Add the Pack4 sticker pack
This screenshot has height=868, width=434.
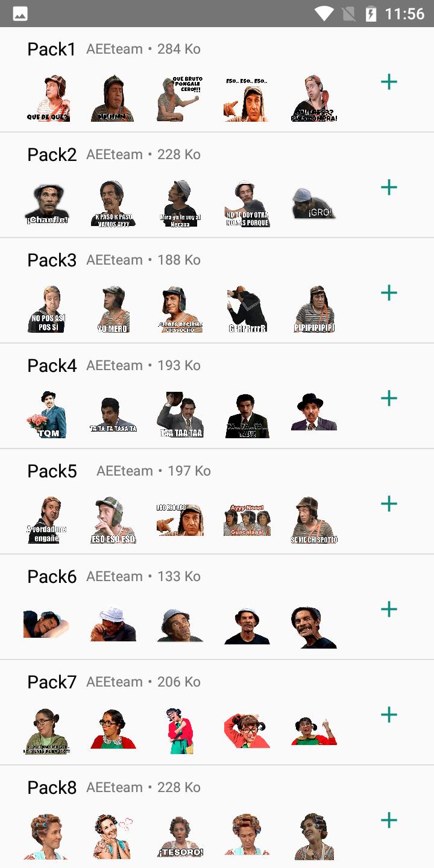(x=389, y=398)
